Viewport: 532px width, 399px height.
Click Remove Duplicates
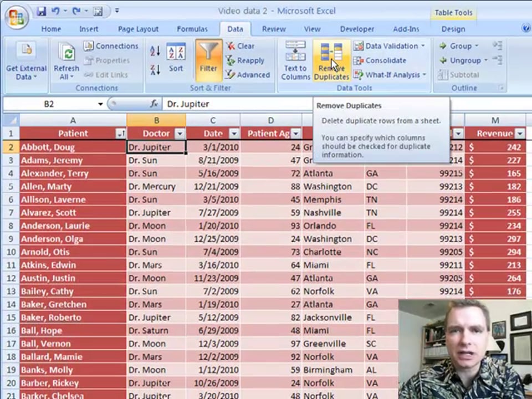pos(331,60)
